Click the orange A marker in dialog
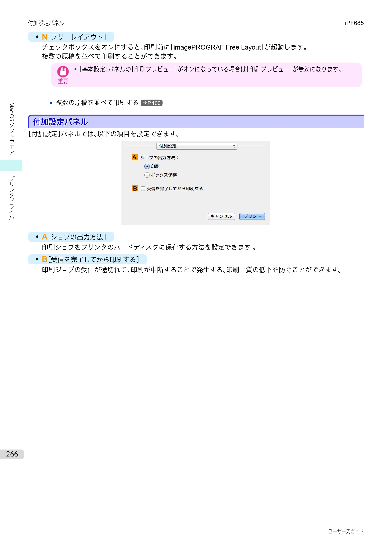 135,157
